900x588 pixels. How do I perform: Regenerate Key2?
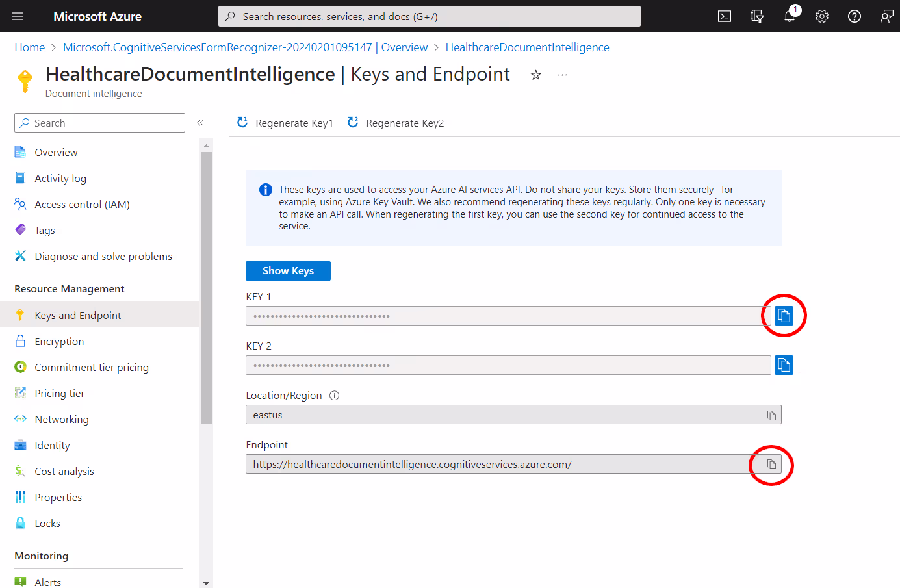pos(396,123)
